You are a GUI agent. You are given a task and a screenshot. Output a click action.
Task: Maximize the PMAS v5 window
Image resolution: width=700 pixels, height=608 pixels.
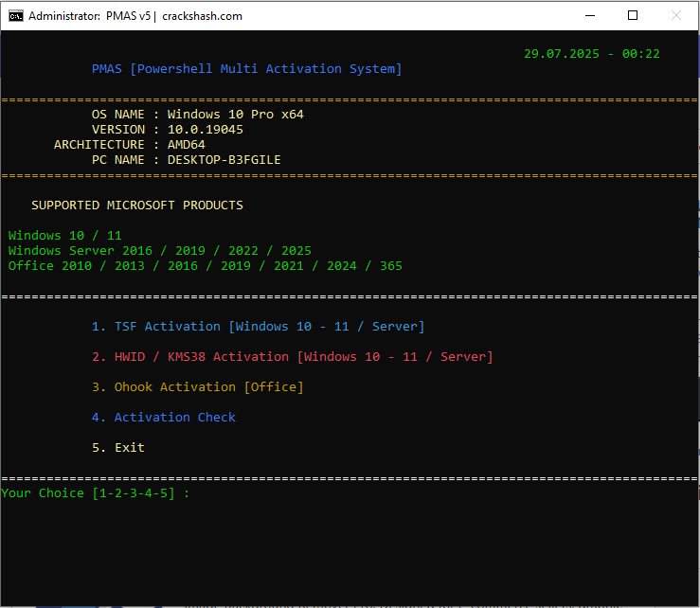(x=633, y=15)
